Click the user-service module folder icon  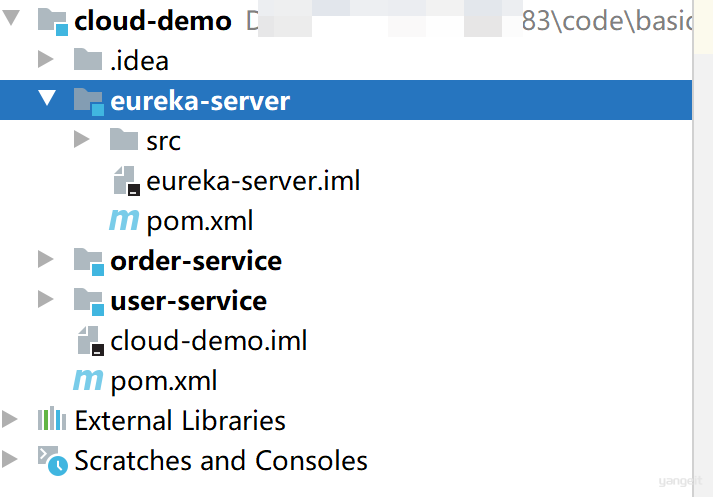coord(89,302)
